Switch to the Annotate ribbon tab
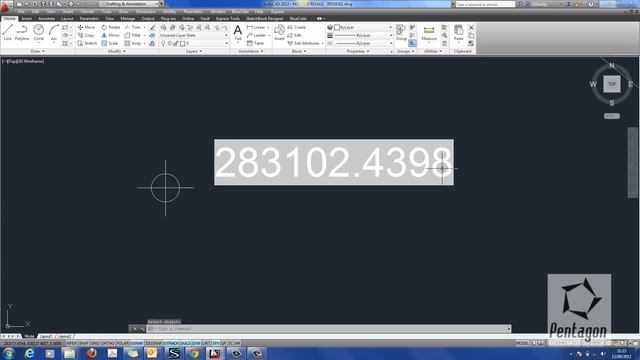This screenshot has height=360, width=640. (x=46, y=18)
